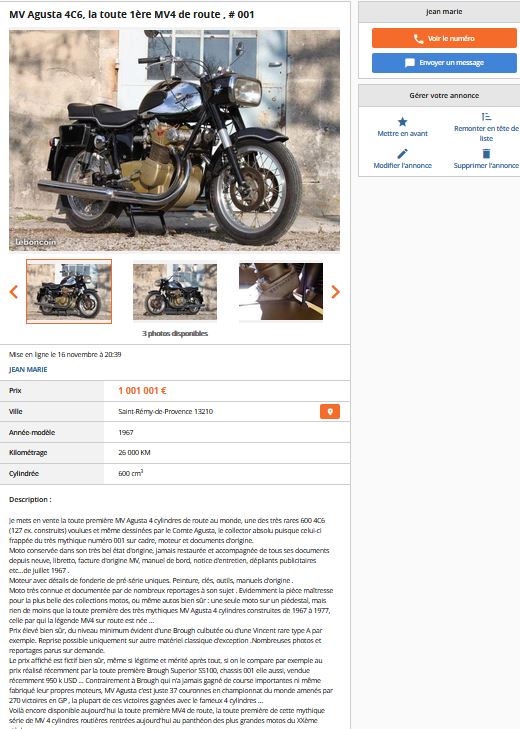Open the main MV Agusta photo
This screenshot has height=729, width=520.
coord(174,140)
